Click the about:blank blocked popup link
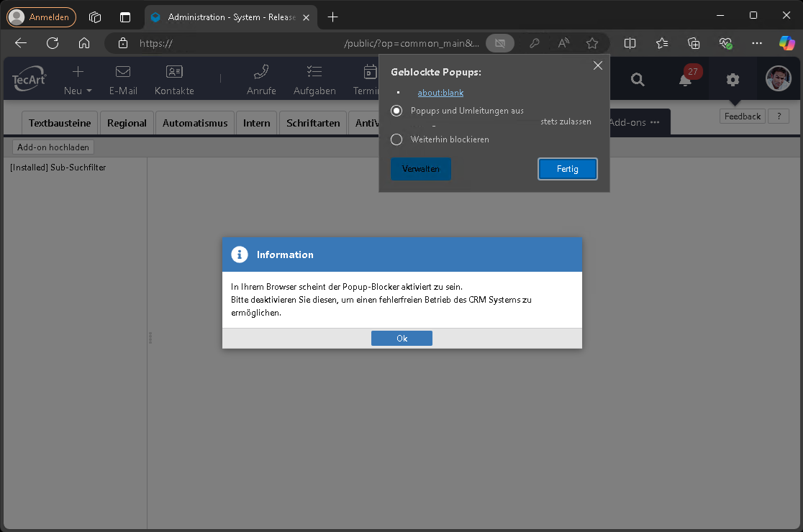This screenshot has width=803, height=532. click(x=440, y=93)
